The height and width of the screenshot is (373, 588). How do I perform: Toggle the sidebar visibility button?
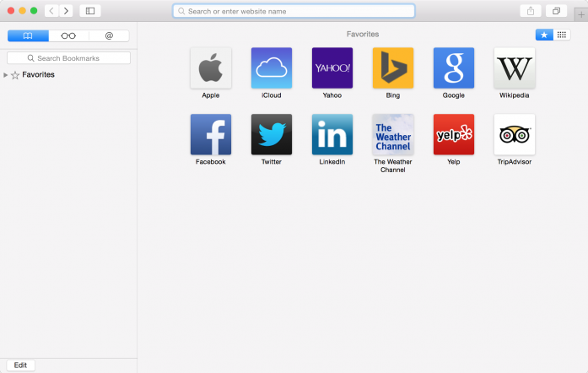click(x=90, y=11)
